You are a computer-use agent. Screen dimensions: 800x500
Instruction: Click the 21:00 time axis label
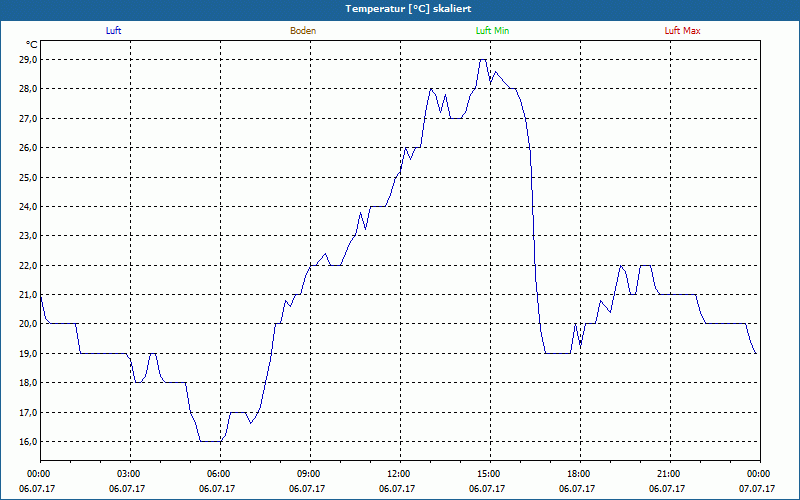670,474
